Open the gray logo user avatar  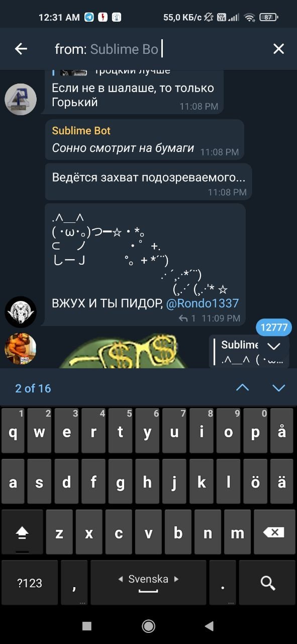[21, 99]
